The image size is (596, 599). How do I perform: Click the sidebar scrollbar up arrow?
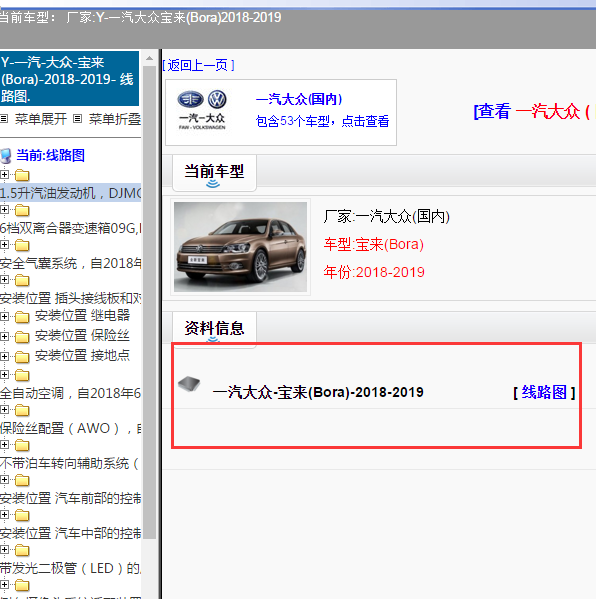149,58
